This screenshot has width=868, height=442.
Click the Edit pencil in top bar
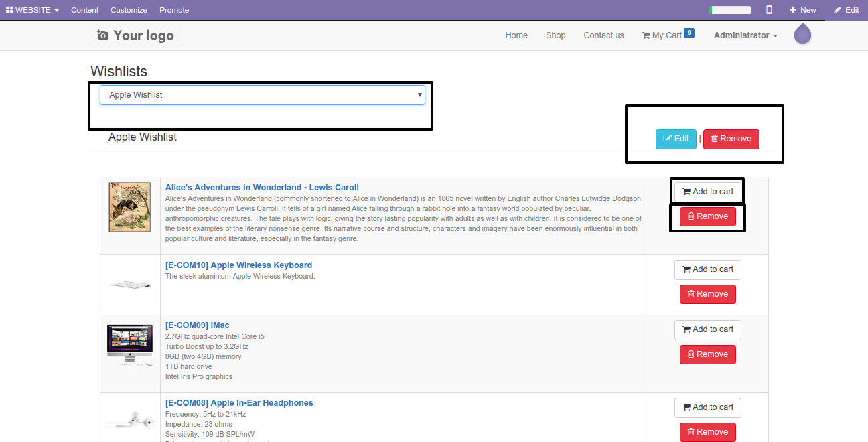point(846,10)
